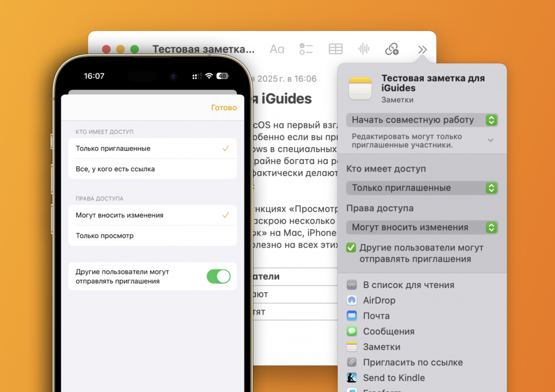Screen dimensions: 555x392
Task: Tap "Готово" on the iPhone
Action: pyautogui.click(x=224, y=108)
